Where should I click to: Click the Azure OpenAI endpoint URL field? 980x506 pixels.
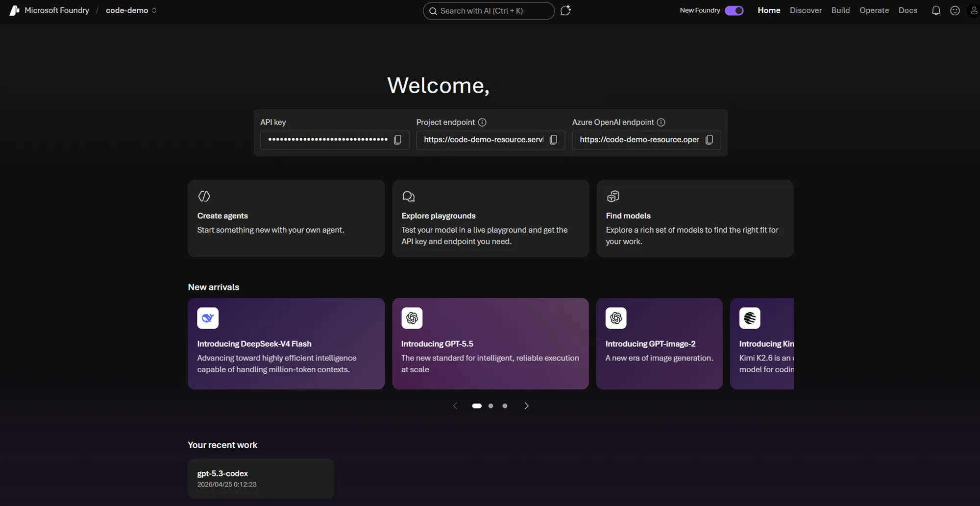pyautogui.click(x=646, y=140)
